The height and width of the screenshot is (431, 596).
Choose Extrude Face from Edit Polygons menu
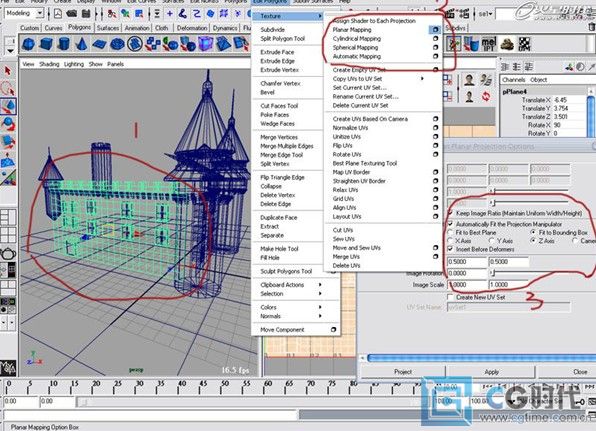[277, 52]
